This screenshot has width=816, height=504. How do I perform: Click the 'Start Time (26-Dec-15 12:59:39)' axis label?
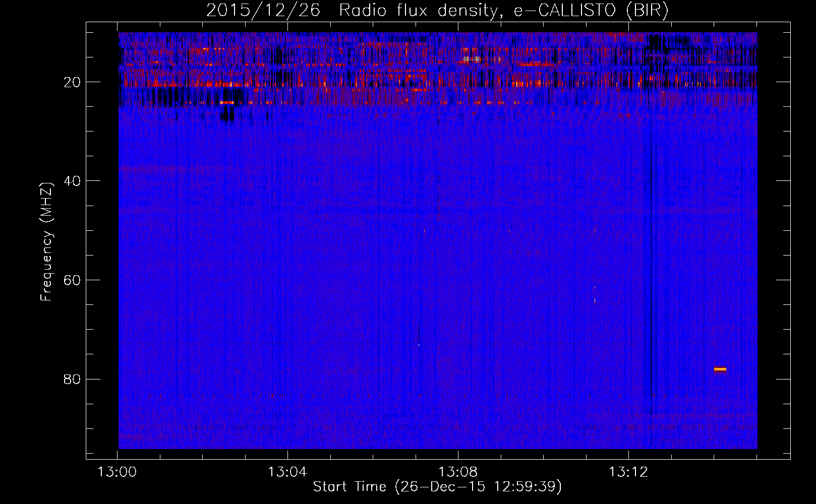(x=437, y=487)
